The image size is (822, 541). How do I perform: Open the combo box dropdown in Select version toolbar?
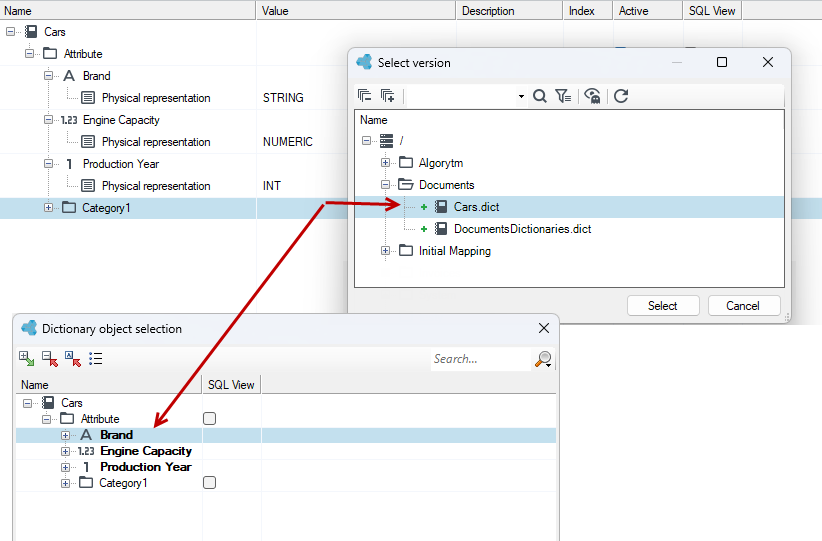pos(521,96)
